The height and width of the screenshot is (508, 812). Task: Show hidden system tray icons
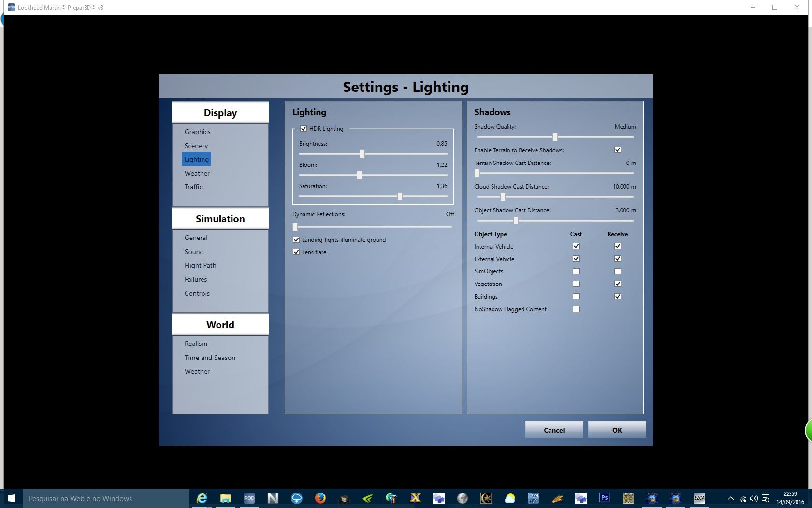tap(731, 498)
